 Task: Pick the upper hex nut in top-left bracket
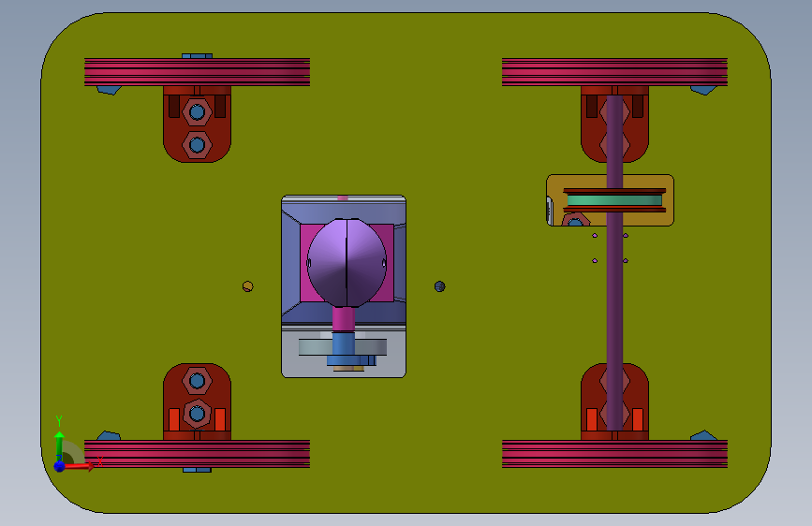click(x=197, y=111)
